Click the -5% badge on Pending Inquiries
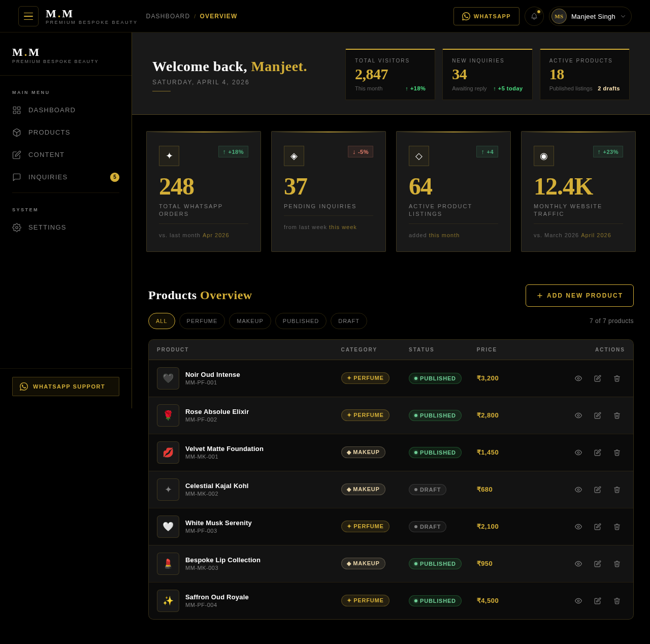The width and height of the screenshot is (650, 644). [x=361, y=152]
